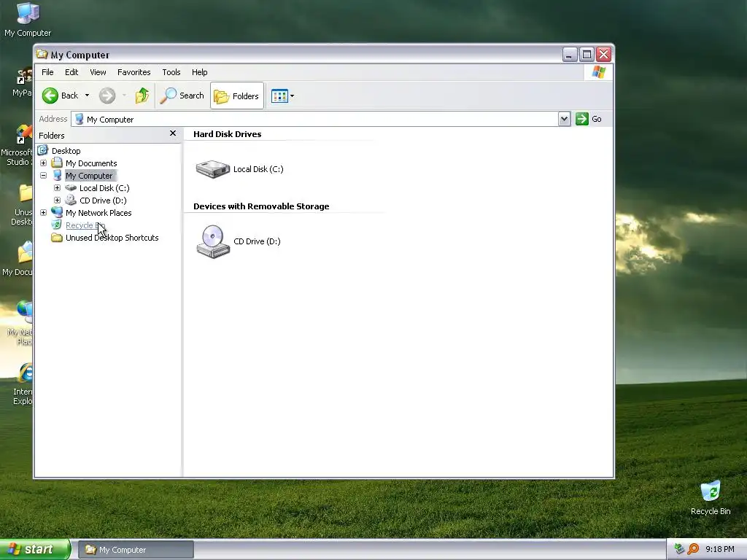This screenshot has width=747, height=560.
Task: Expand Local Disk (C:) tree node
Action: coord(57,188)
